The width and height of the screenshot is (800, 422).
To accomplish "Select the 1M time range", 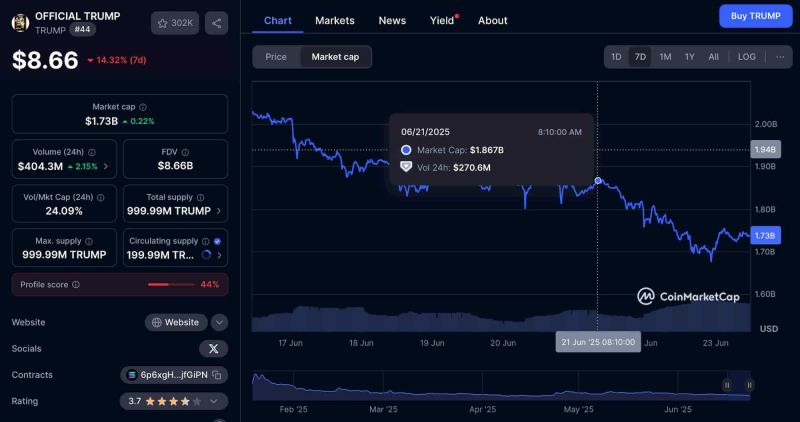I will 665,57.
